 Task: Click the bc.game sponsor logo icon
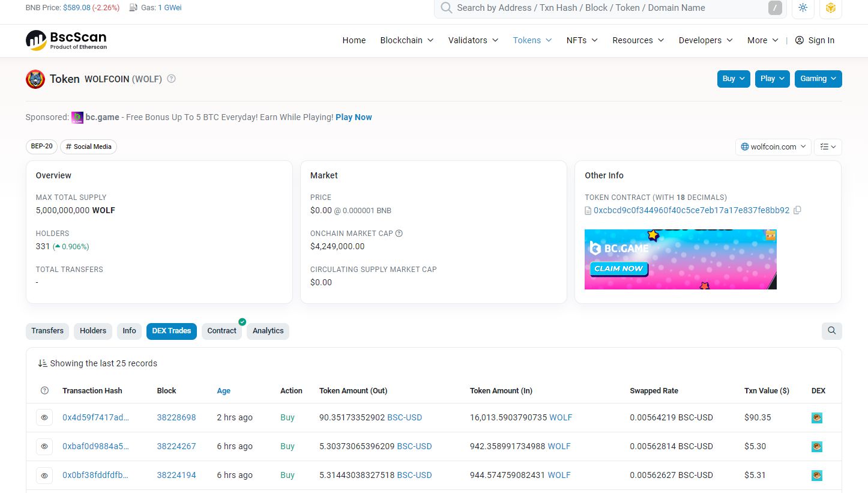click(x=77, y=118)
